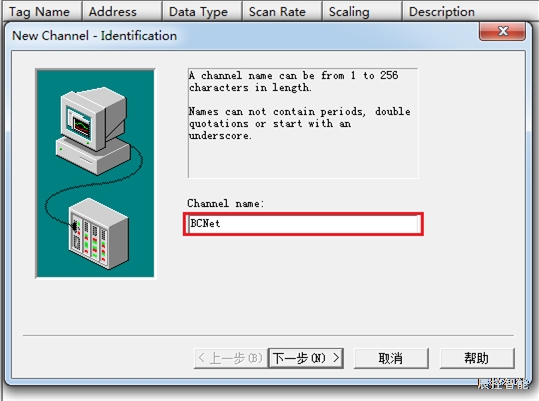Click the greyed-out 上一步 back button
Screen dimensions: 539x401
(231, 358)
